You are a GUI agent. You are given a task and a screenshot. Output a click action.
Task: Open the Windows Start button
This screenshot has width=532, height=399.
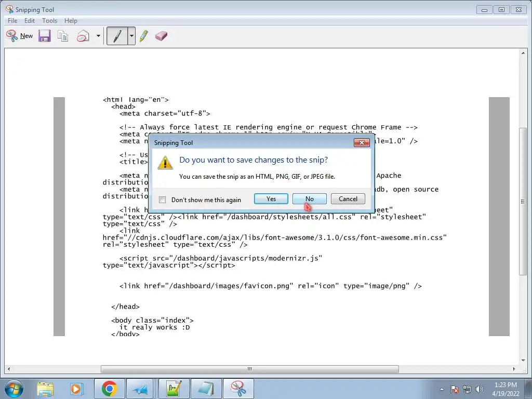pos(14,389)
